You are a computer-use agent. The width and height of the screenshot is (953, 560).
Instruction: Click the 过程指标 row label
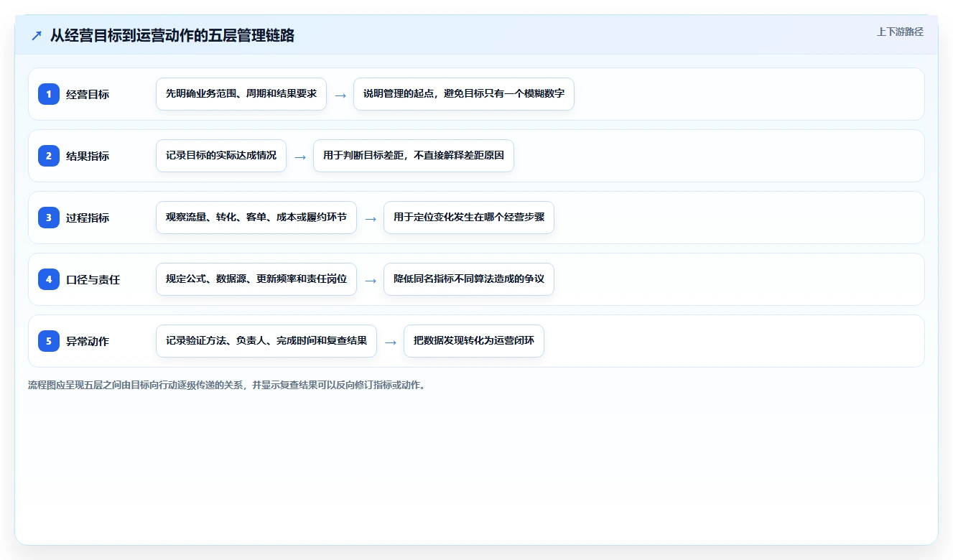pos(88,218)
